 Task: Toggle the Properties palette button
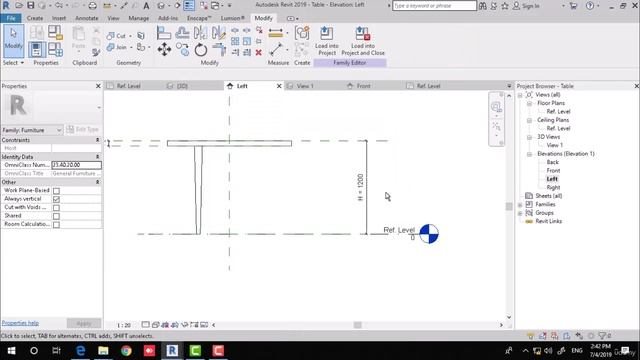click(37, 49)
